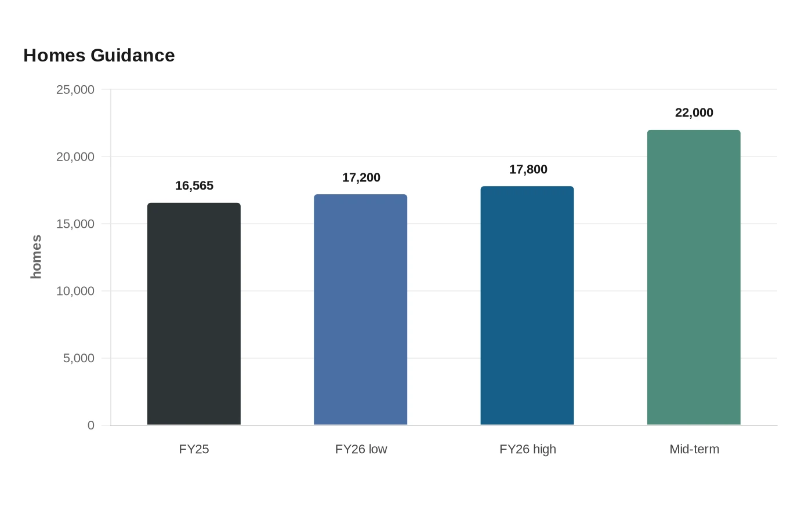
Task: Select the FY26 high bar
Action: [x=527, y=305]
